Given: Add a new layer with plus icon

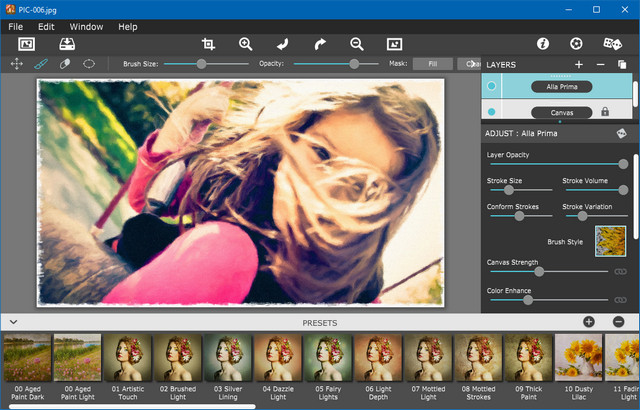Looking at the screenshot, I should pyautogui.click(x=578, y=64).
